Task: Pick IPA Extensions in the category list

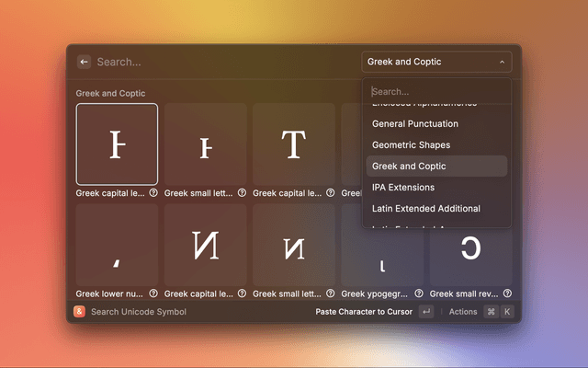Action: [403, 188]
